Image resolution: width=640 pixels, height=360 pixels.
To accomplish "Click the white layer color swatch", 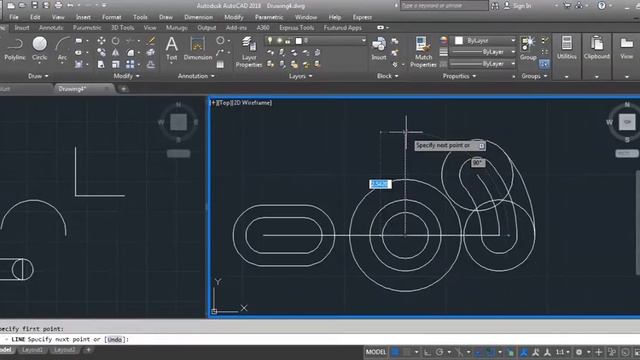I will 299,40.
